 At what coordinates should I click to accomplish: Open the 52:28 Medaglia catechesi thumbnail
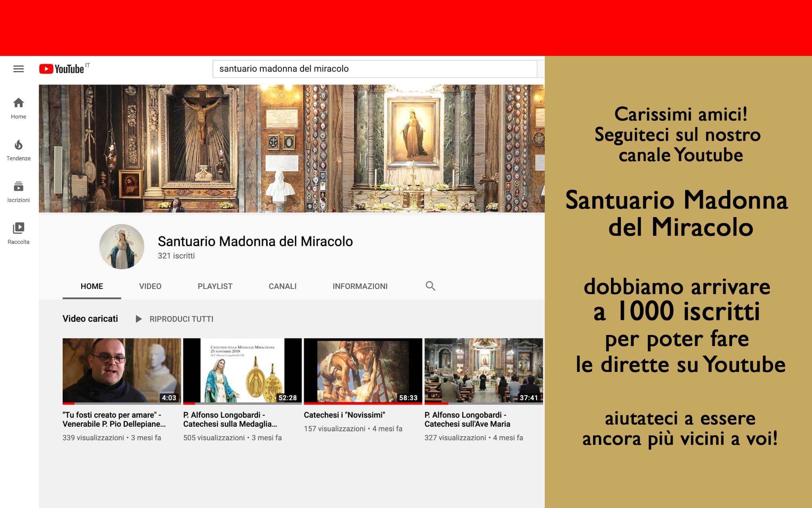pyautogui.click(x=242, y=371)
